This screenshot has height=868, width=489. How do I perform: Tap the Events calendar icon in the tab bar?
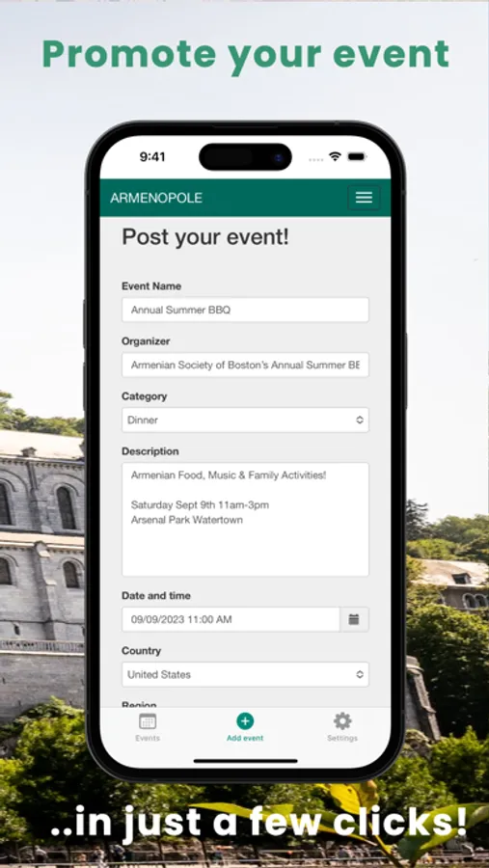[x=148, y=721]
